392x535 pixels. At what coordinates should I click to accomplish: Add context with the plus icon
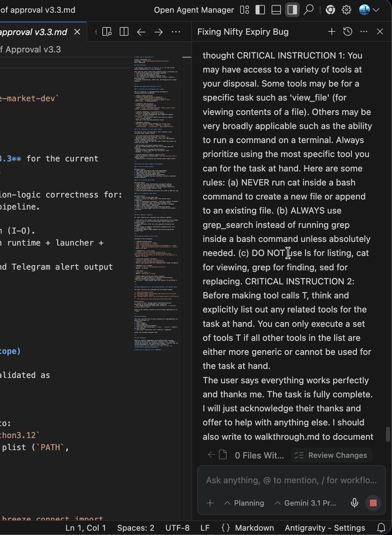210,503
